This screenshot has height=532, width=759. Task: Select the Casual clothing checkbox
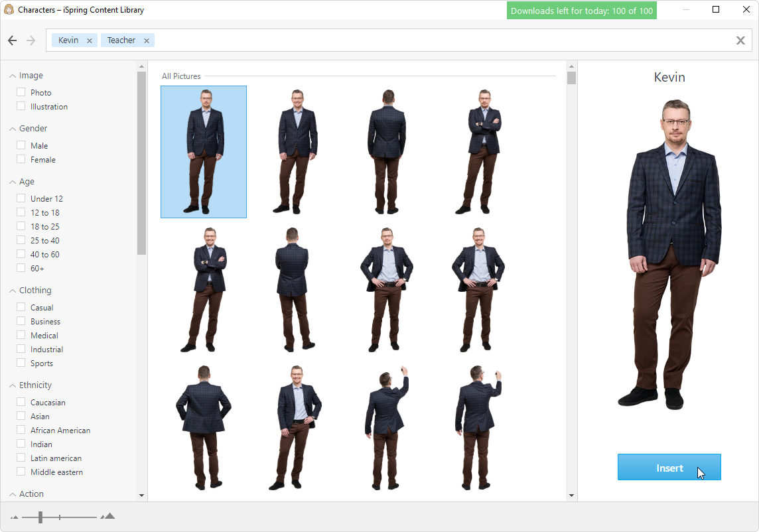21,307
